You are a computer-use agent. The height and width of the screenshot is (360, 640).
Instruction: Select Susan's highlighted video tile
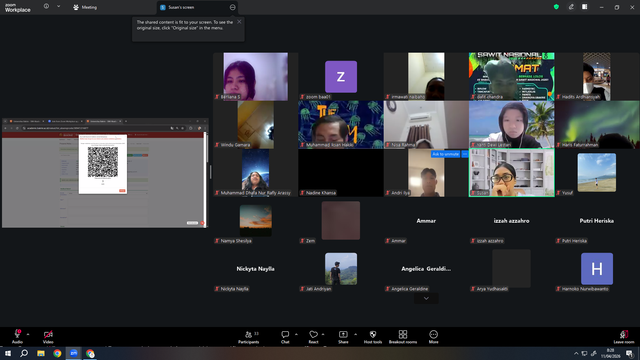[511, 173]
